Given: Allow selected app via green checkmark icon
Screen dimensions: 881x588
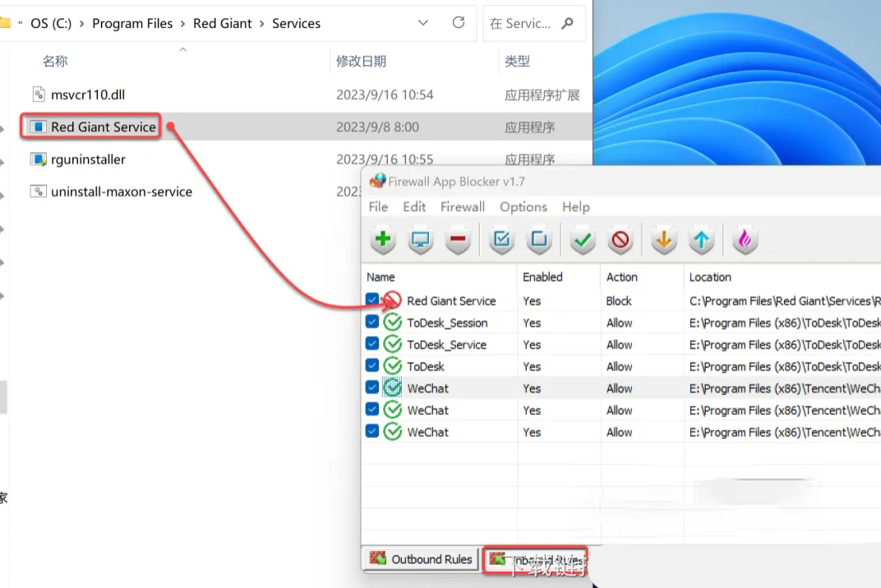Looking at the screenshot, I should point(581,239).
